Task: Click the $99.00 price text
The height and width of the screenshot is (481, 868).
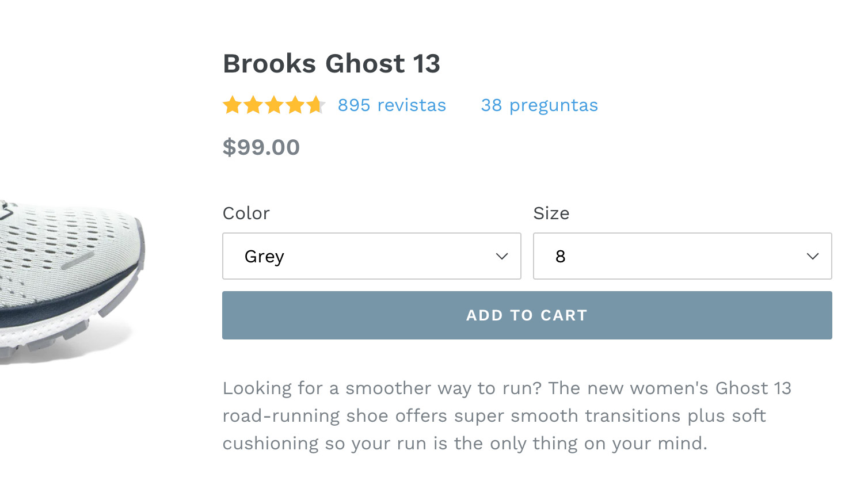Action: [x=261, y=147]
